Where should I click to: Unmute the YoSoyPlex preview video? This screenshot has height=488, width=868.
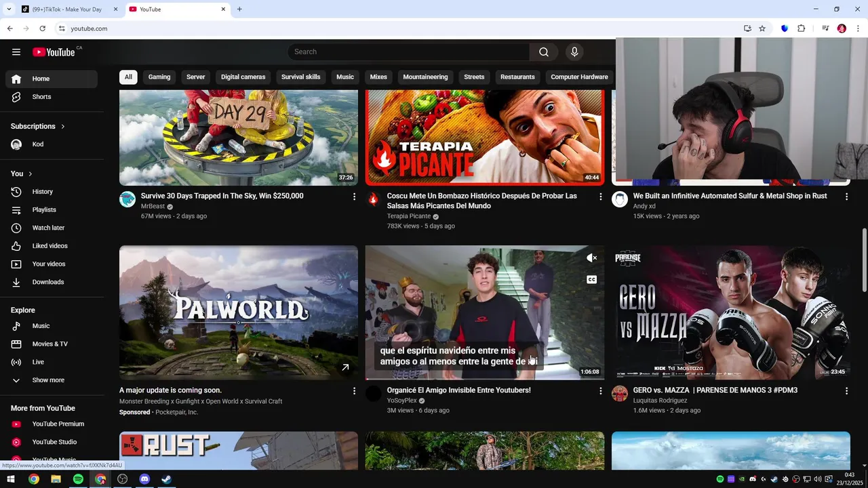click(591, 258)
